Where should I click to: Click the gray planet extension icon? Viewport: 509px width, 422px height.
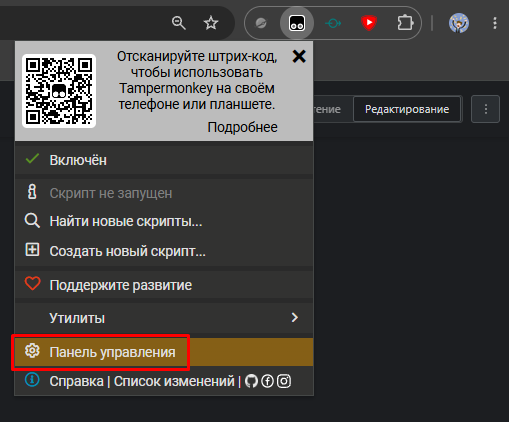[261, 23]
